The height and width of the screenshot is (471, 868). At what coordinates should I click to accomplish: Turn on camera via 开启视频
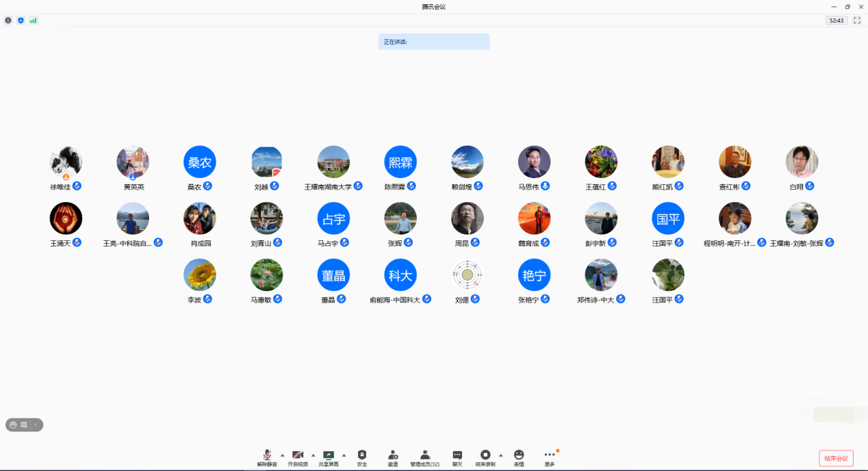point(298,458)
